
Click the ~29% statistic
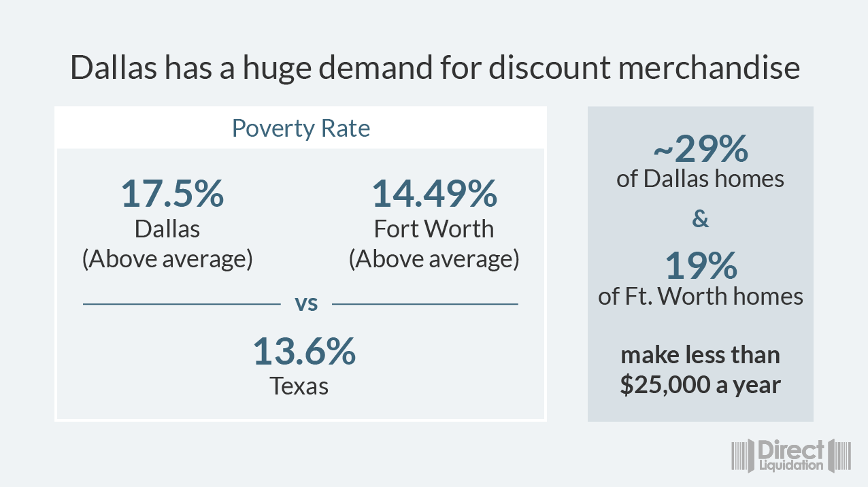click(x=701, y=150)
